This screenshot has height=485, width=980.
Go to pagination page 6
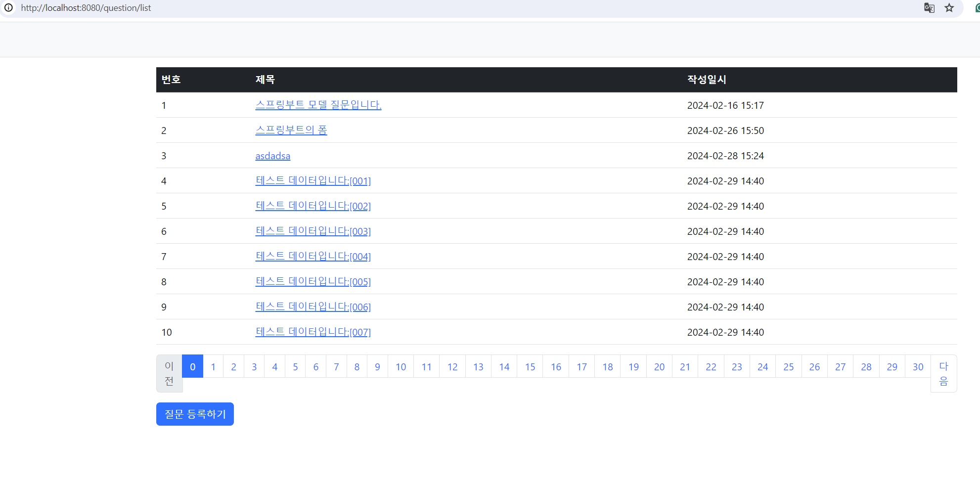[x=316, y=366]
